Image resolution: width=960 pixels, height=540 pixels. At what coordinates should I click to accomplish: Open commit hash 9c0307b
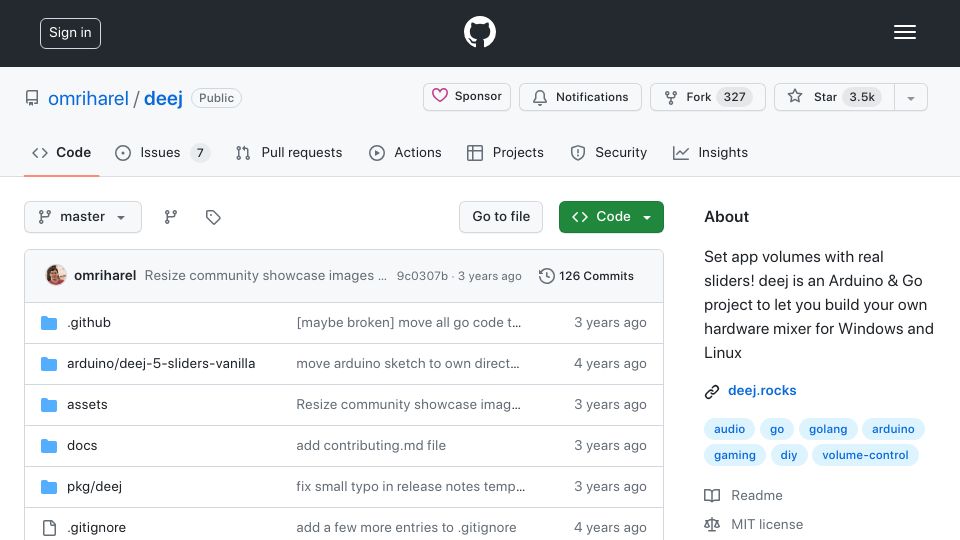(422, 276)
